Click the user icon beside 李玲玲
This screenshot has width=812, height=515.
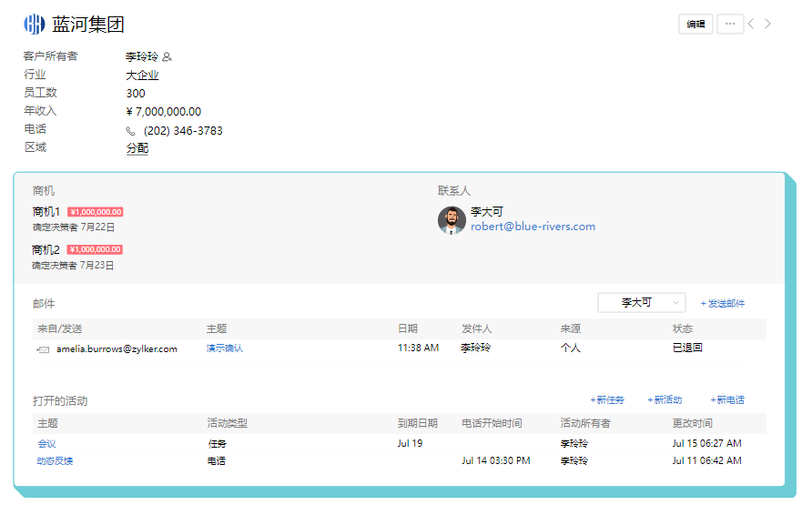167,56
